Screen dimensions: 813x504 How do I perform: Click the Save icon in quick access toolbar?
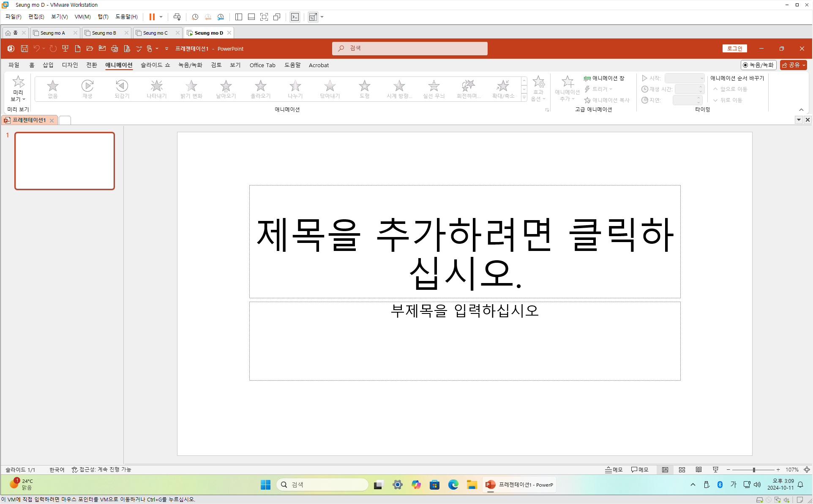click(x=25, y=49)
